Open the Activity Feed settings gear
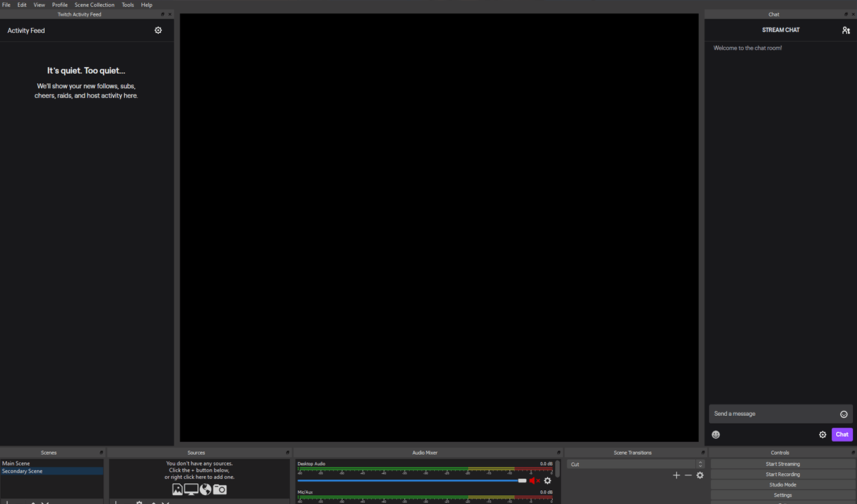 pos(158,30)
